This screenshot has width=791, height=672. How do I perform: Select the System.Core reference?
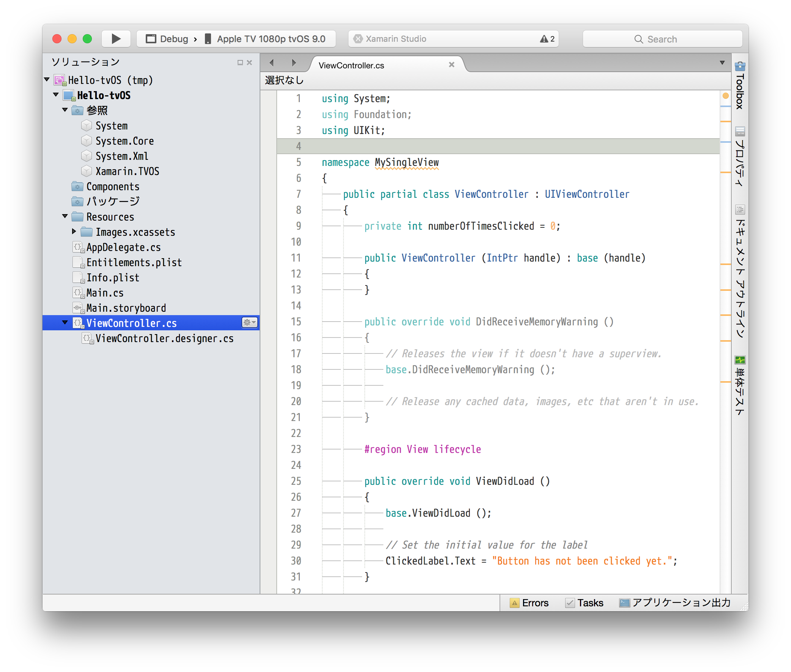coord(124,141)
